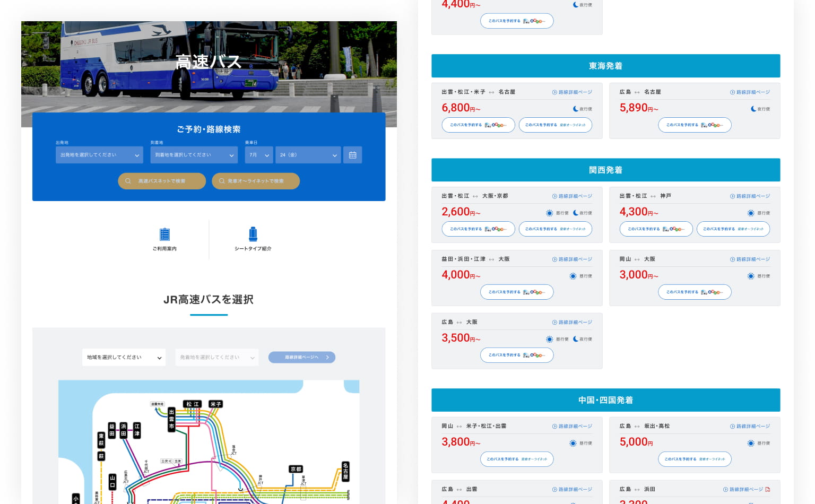Reserve 出雲・松江–大阪・京都 via 発車オ〜ライネット
Screen dimensions: 815x504
click(556, 229)
